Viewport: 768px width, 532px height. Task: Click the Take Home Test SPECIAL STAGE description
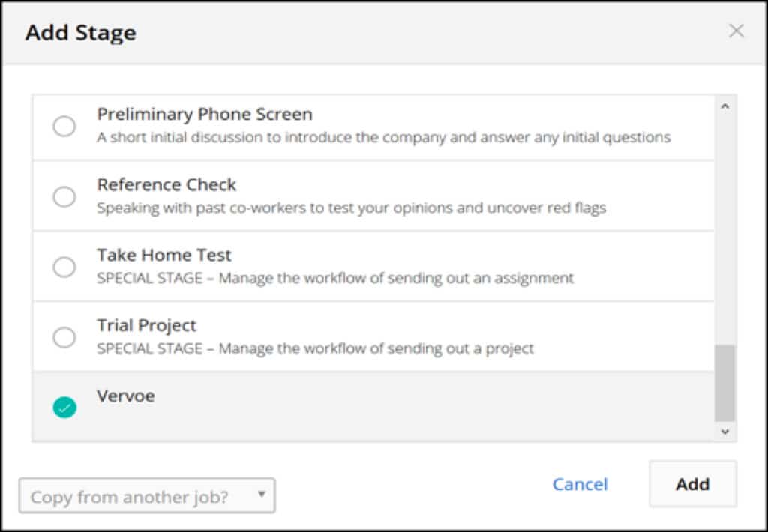[x=335, y=279]
